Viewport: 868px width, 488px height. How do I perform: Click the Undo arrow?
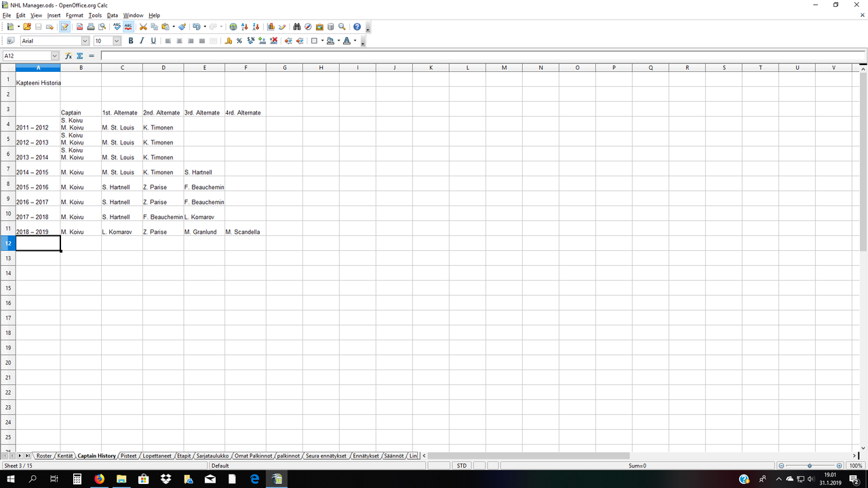(197, 26)
